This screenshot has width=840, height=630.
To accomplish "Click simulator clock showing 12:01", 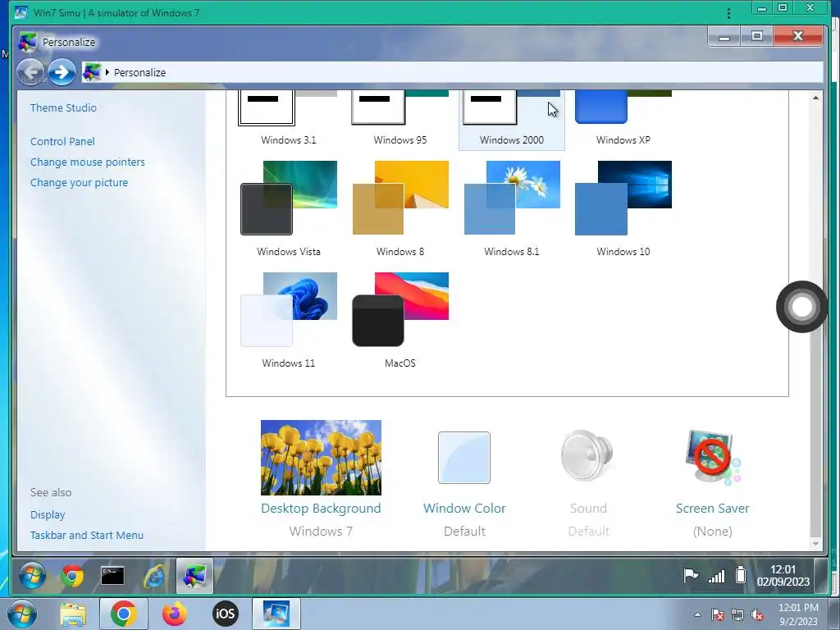I will point(783,575).
